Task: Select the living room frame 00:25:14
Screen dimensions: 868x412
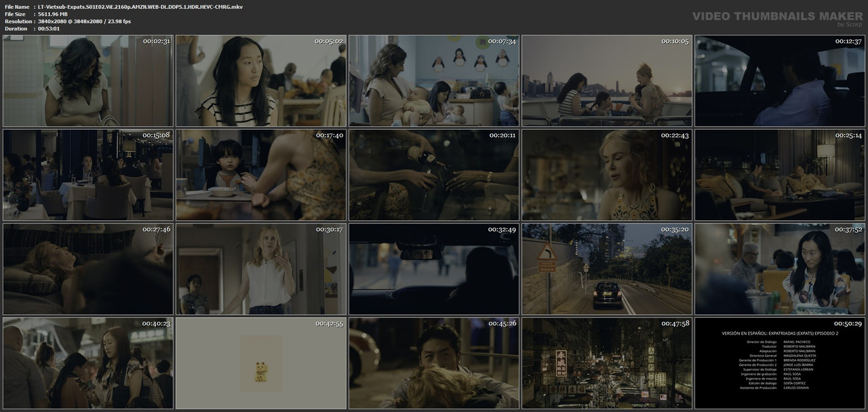Action: [x=780, y=175]
